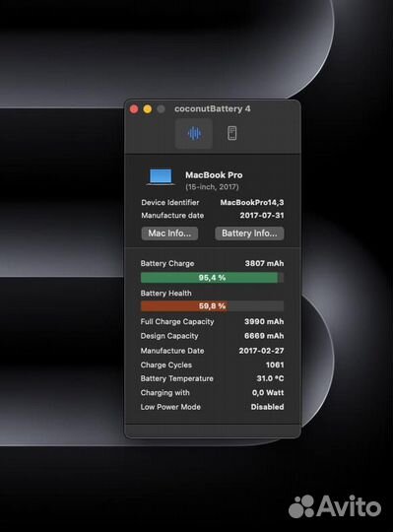The image size is (393, 532).
Task: Open the Battery Info... button
Action: click(249, 233)
